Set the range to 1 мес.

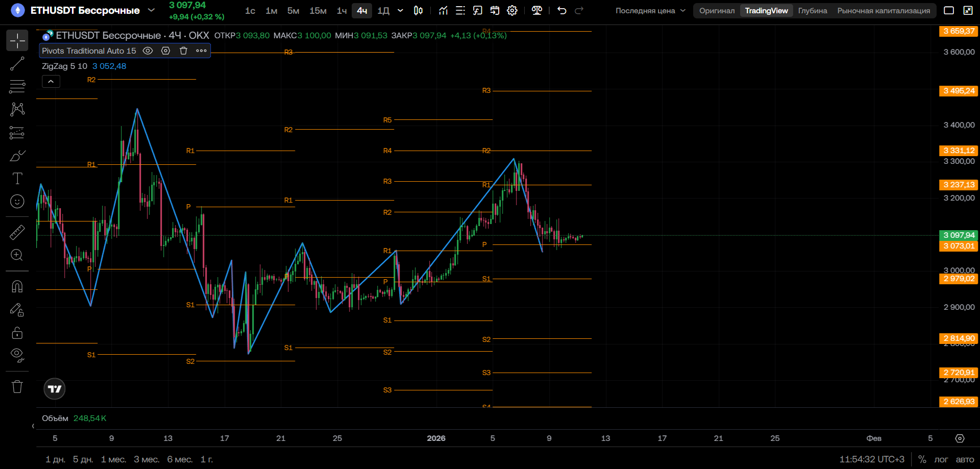[x=113, y=459]
